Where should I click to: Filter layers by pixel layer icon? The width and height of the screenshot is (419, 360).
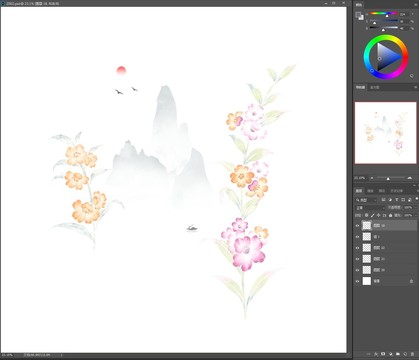383,200
